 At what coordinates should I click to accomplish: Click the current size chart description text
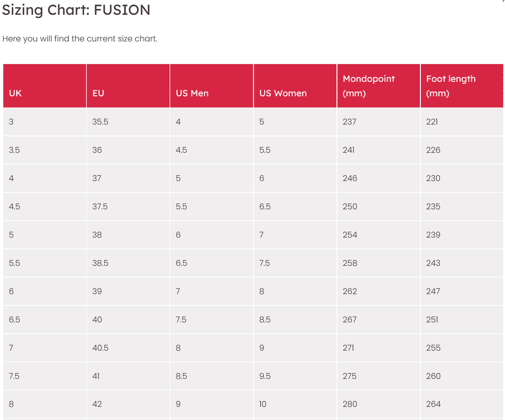[x=80, y=39]
